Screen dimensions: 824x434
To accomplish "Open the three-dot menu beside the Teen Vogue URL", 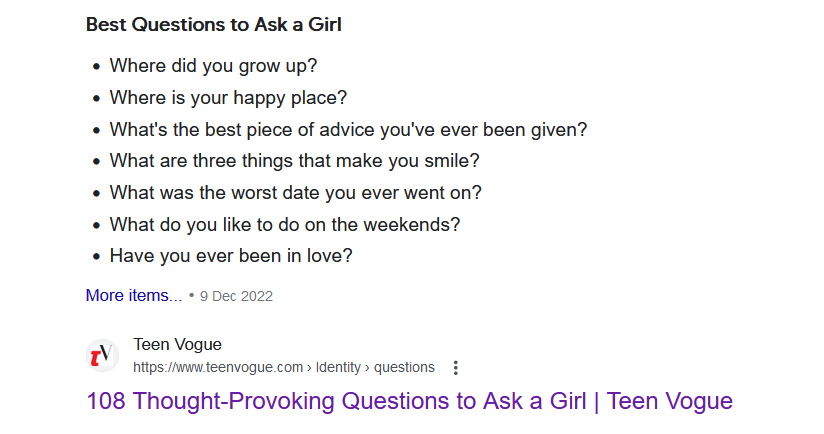I will [456, 367].
